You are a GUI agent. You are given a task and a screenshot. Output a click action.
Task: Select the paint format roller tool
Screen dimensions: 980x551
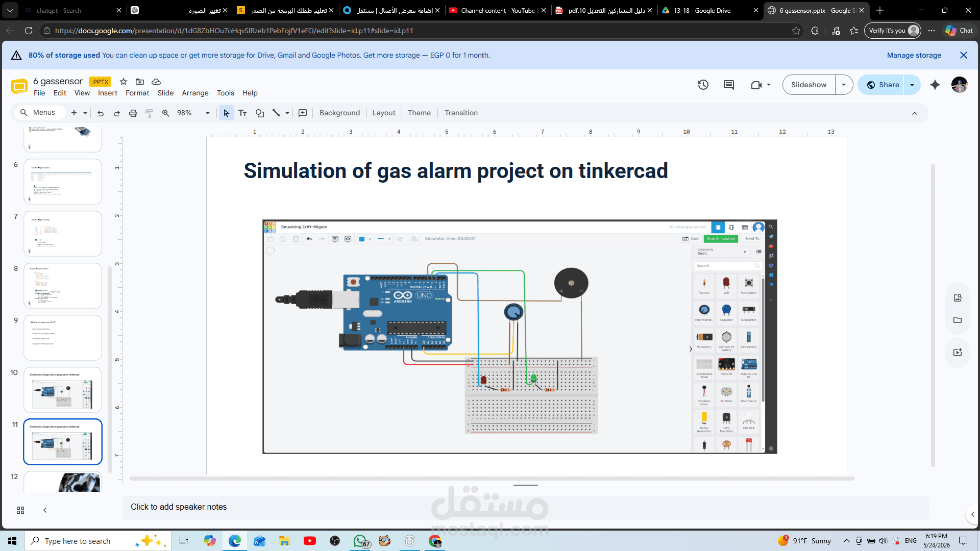[x=150, y=113]
